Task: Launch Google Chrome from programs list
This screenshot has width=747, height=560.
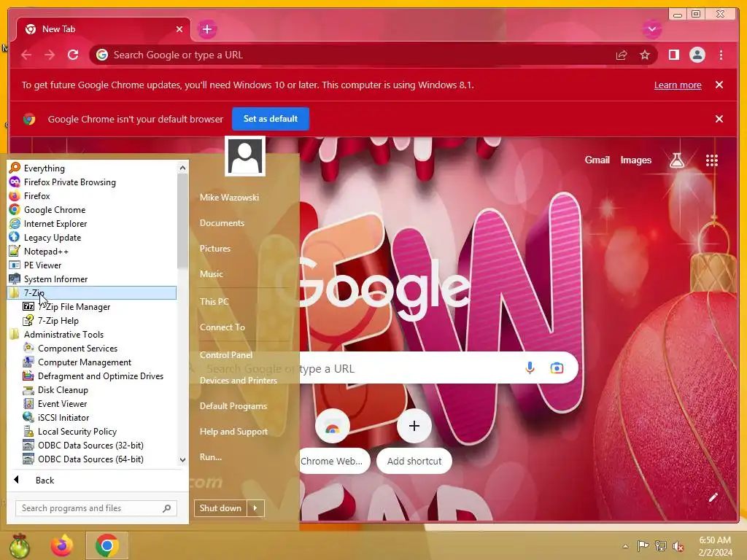Action: coord(92,209)
